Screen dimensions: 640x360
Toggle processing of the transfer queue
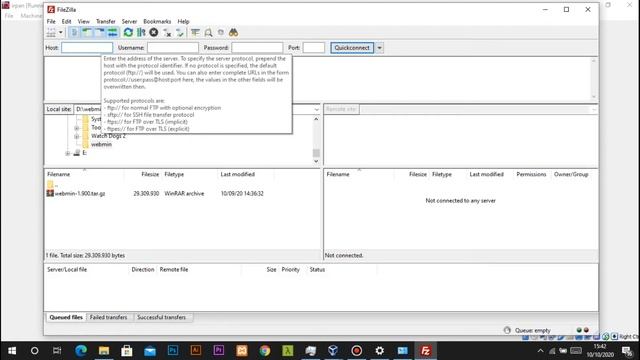[141, 32]
